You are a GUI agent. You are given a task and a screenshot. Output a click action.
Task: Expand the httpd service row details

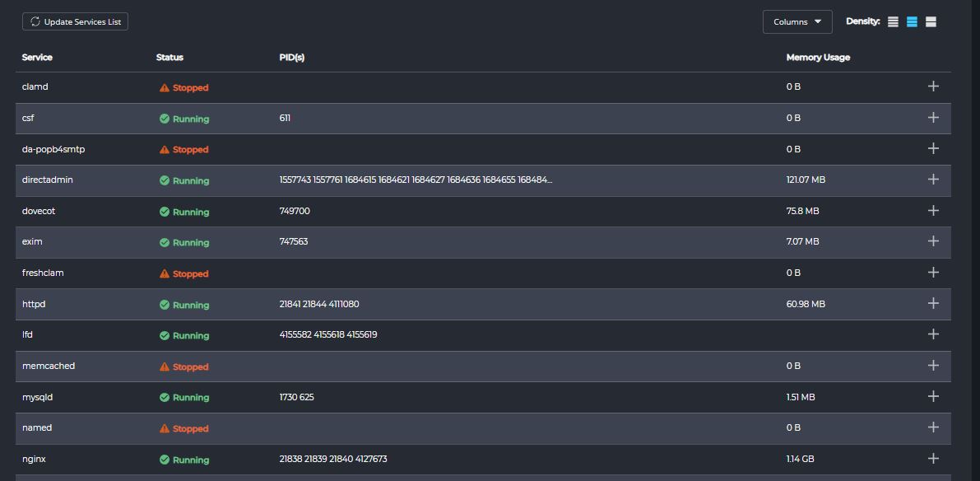933,303
